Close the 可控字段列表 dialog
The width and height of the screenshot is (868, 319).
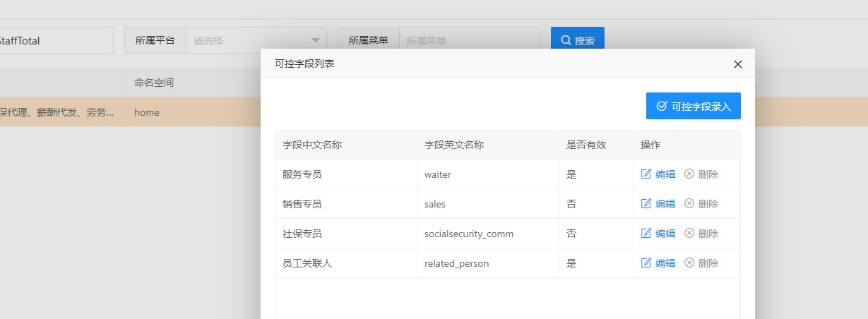click(738, 64)
